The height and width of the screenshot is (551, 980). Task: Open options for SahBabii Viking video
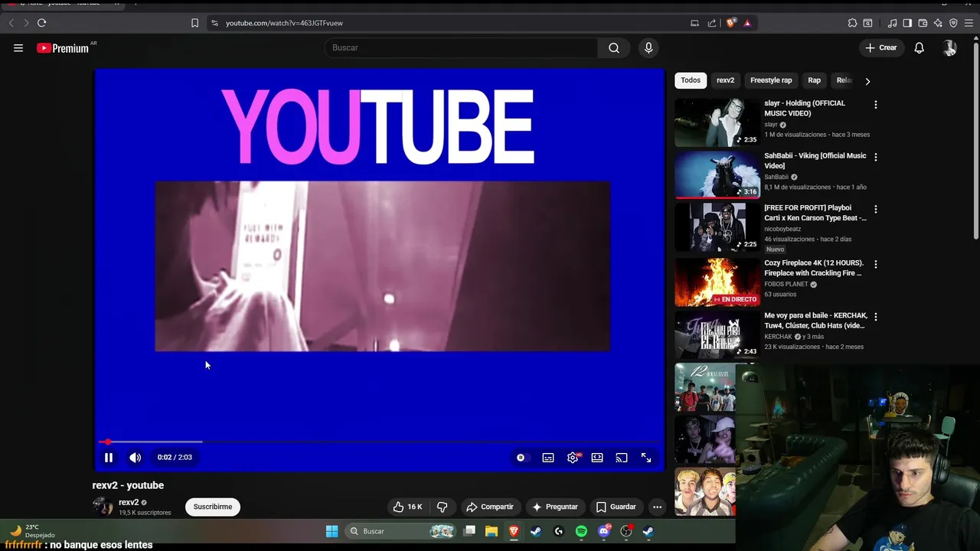point(876,157)
